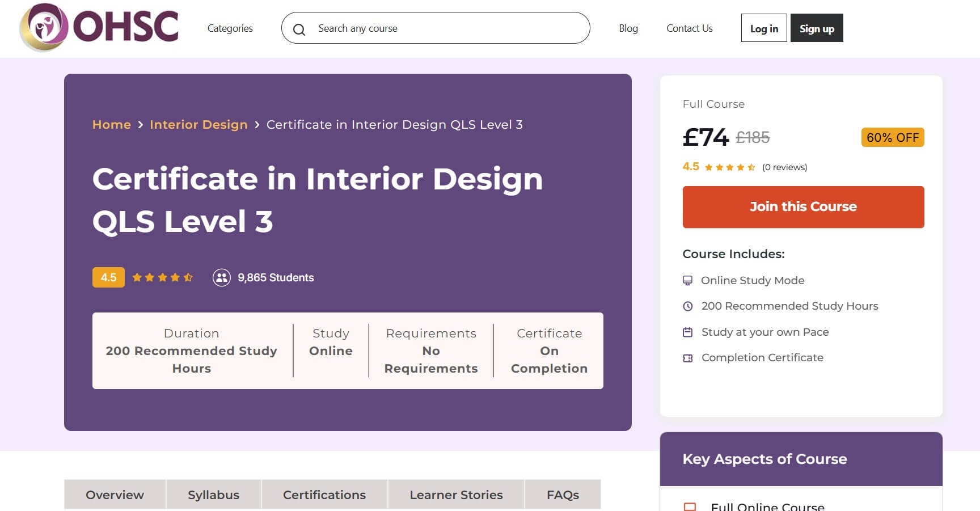
Task: Click the Duration 200 Recommended Study Hours cell
Action: pyautogui.click(x=192, y=350)
